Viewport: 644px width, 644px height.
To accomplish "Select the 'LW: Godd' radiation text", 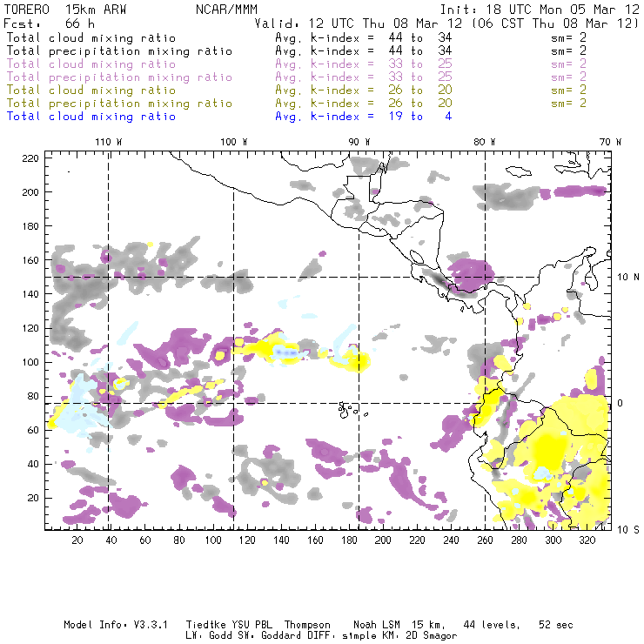I will click(x=209, y=635).
